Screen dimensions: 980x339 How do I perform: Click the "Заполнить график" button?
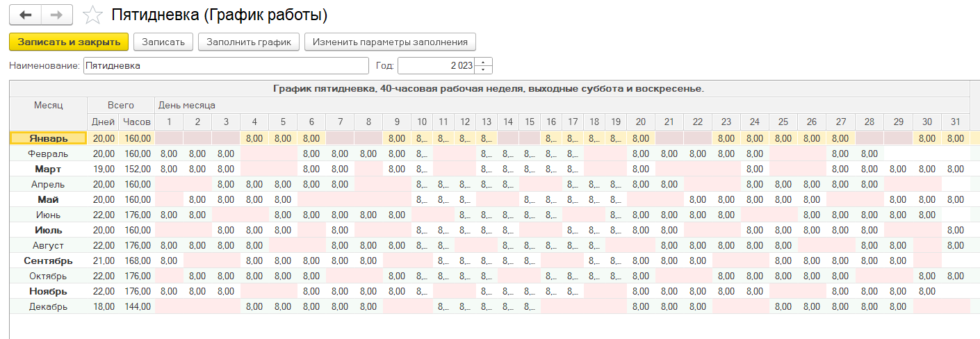click(249, 42)
